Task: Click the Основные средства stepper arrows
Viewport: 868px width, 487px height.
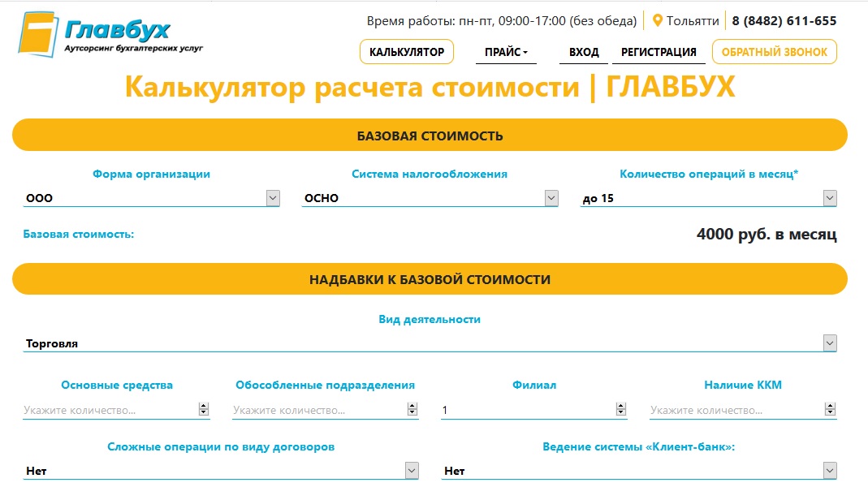Action: click(204, 410)
